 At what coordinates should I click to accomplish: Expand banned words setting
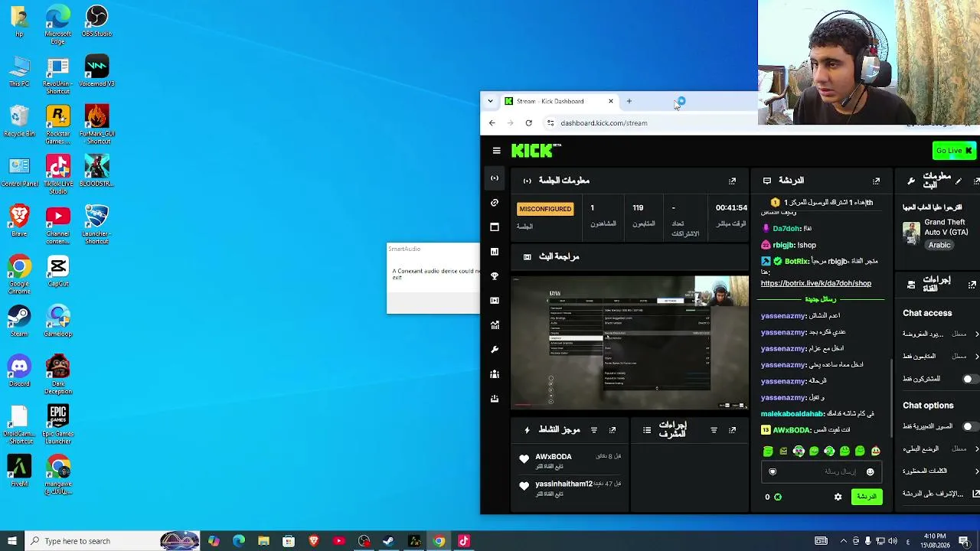click(x=940, y=471)
